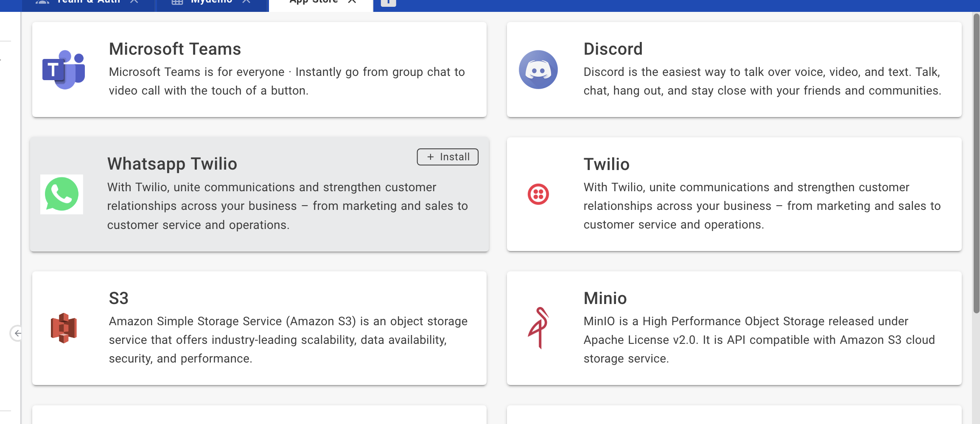980x424 pixels.
Task: Click the Discord logo icon
Action: (538, 70)
